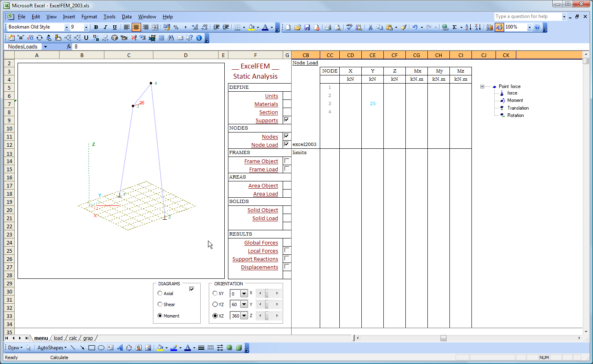Image resolution: width=593 pixels, height=364 pixels.
Task: Open the font name dropdown
Action: pyautogui.click(x=66, y=27)
